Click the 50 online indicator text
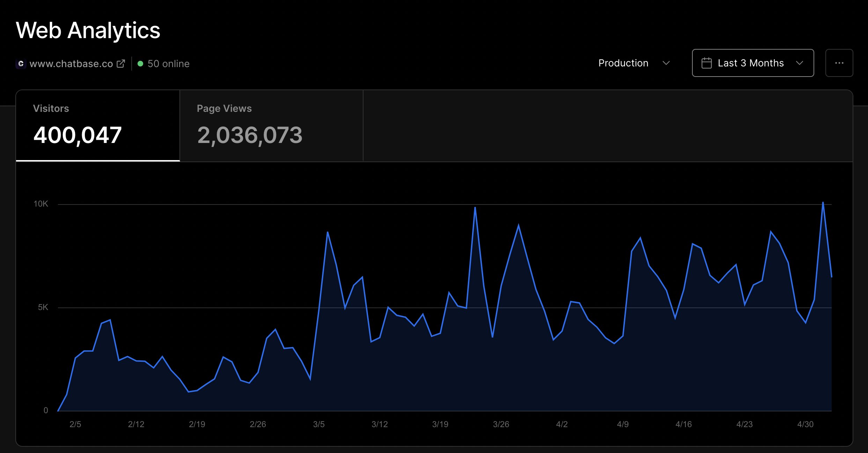Screen dimensions: 868x453 pos(168,64)
